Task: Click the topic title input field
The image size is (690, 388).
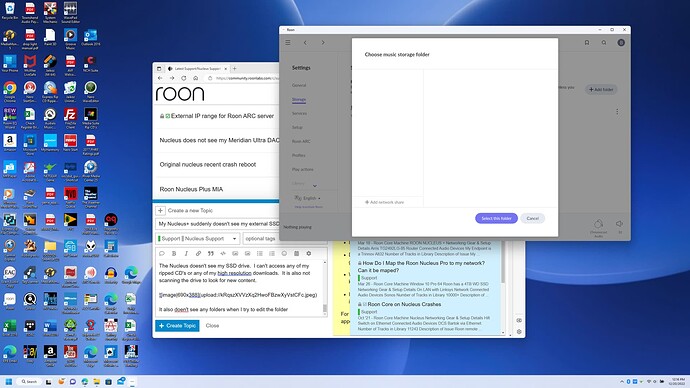Action: [x=218, y=224]
